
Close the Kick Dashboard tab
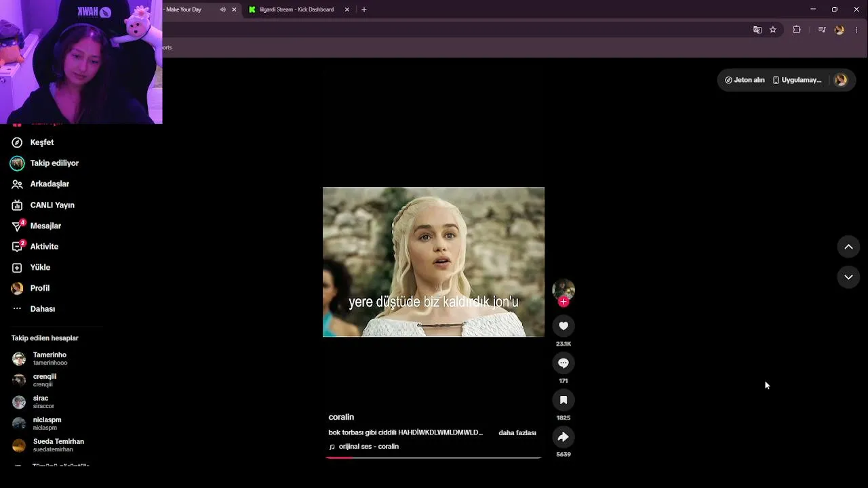click(x=347, y=9)
